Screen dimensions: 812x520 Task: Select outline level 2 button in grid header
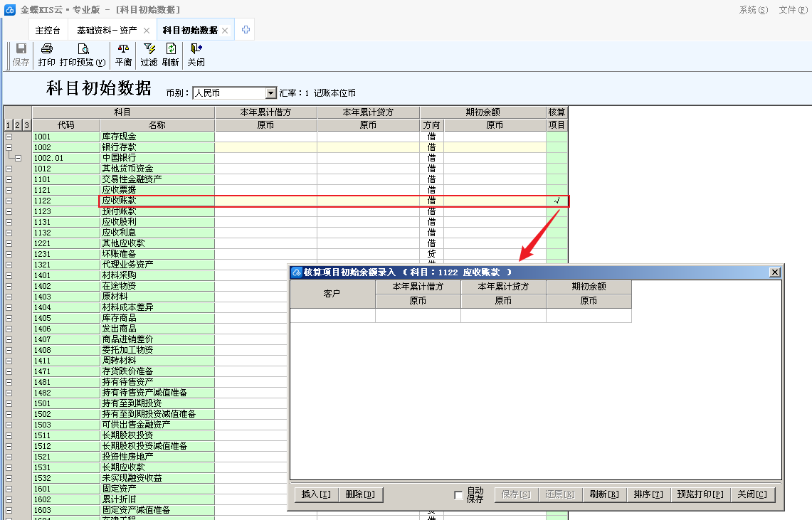18,125
